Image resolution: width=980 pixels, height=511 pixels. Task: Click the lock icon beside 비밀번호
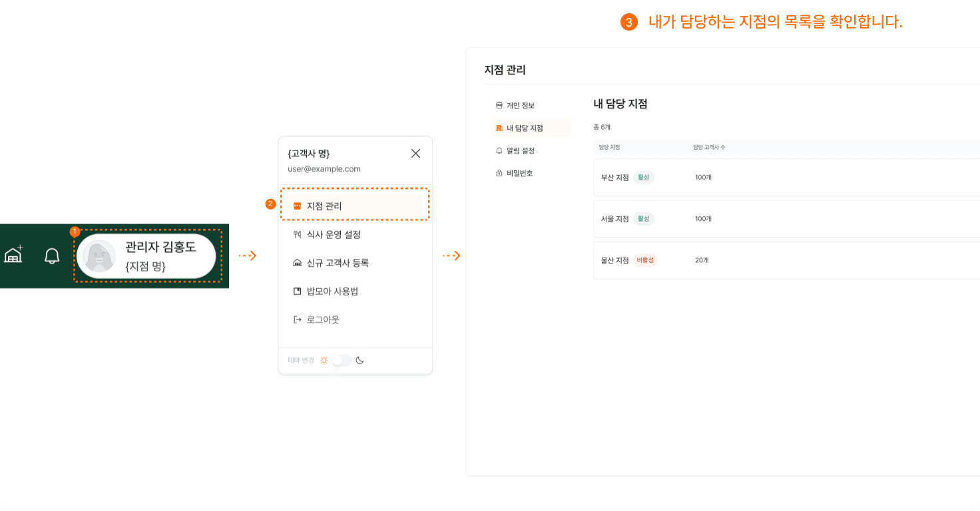coord(499,173)
